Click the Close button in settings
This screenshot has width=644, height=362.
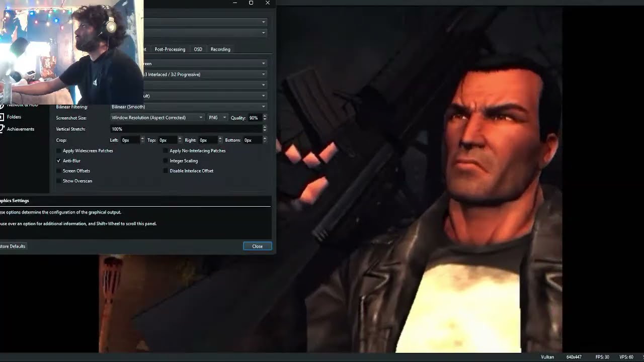click(258, 246)
